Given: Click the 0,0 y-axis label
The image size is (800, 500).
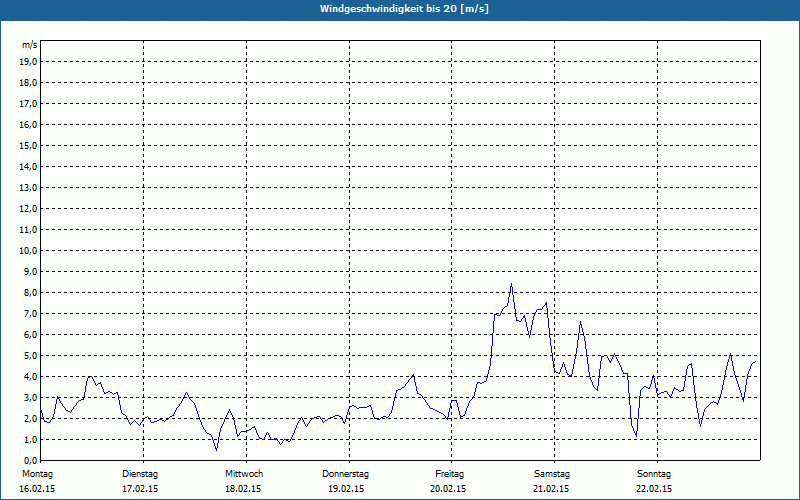Looking at the screenshot, I should point(30,460).
